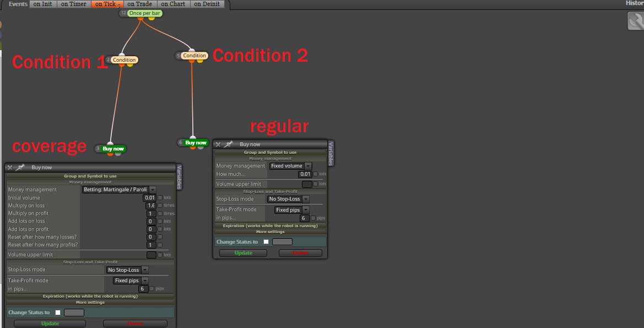Pin the Fixed volume Buy now panel

[229, 144]
